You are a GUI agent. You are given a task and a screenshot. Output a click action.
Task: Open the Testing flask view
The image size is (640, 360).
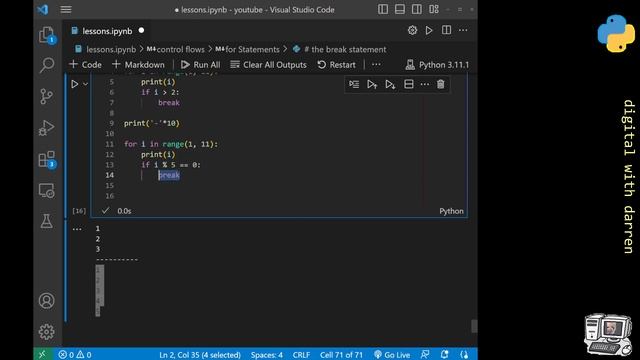tap(47, 221)
